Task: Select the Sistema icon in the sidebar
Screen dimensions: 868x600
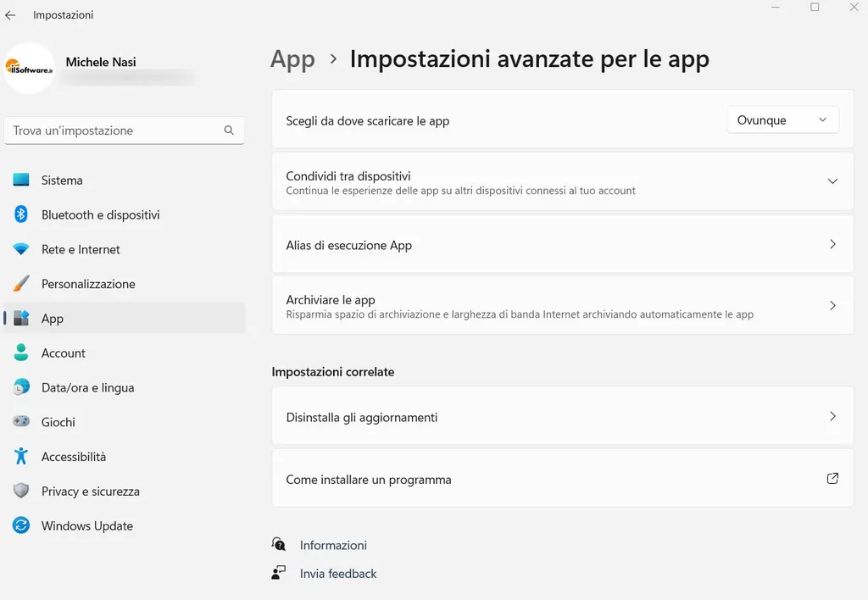Action: click(x=23, y=181)
